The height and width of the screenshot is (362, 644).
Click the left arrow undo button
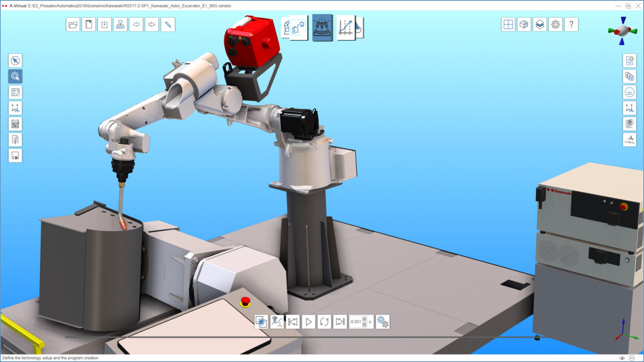tap(136, 25)
